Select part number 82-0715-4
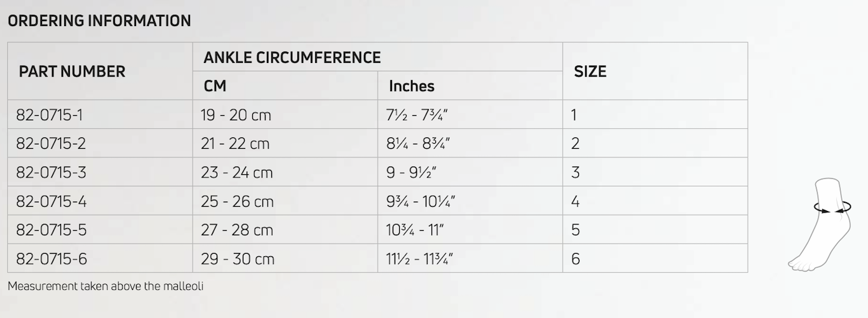 pos(51,202)
